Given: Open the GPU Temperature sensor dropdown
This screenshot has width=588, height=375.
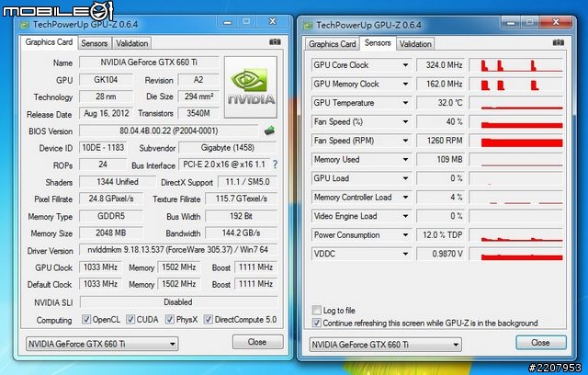Looking at the screenshot, I should [405, 103].
